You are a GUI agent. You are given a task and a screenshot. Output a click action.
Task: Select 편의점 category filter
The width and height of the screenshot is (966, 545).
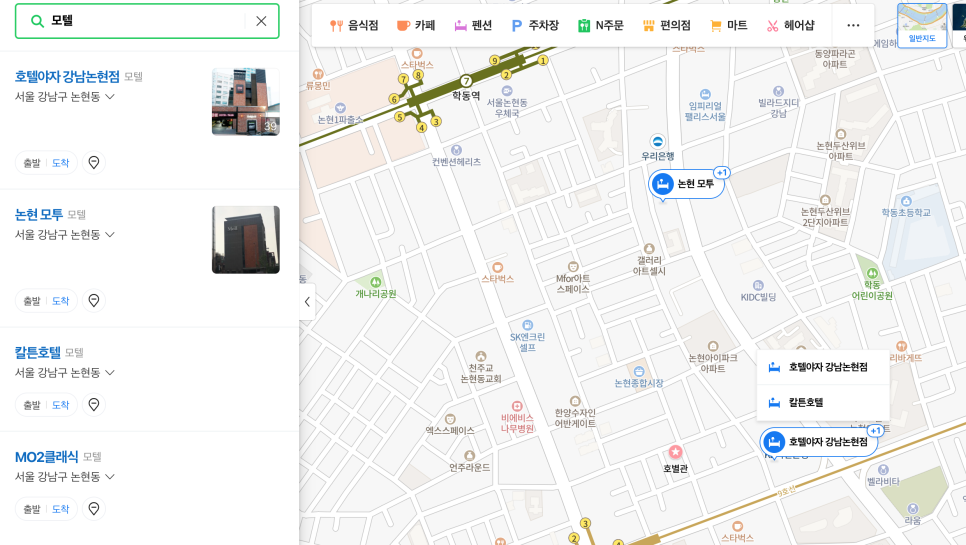(x=667, y=25)
